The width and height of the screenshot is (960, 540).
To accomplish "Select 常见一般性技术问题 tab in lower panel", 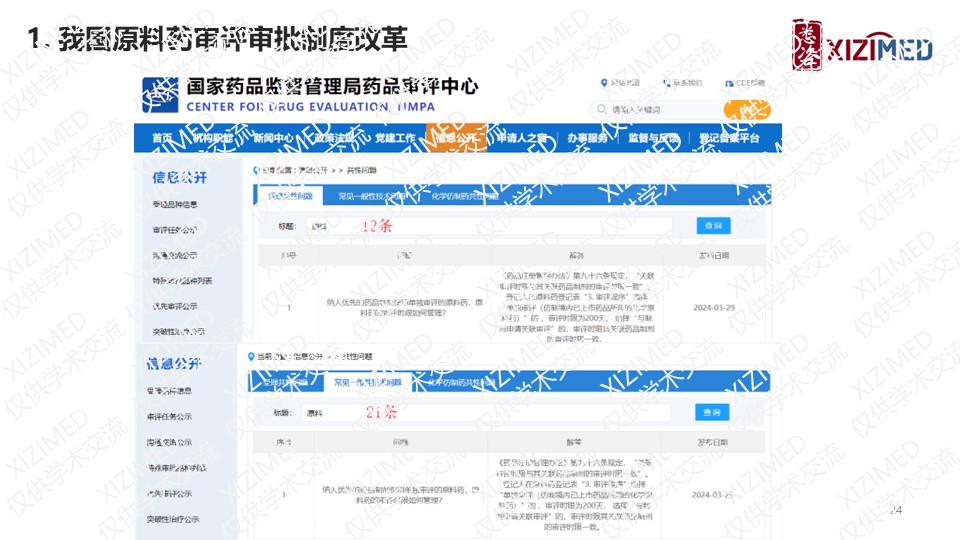I will pos(368,383).
